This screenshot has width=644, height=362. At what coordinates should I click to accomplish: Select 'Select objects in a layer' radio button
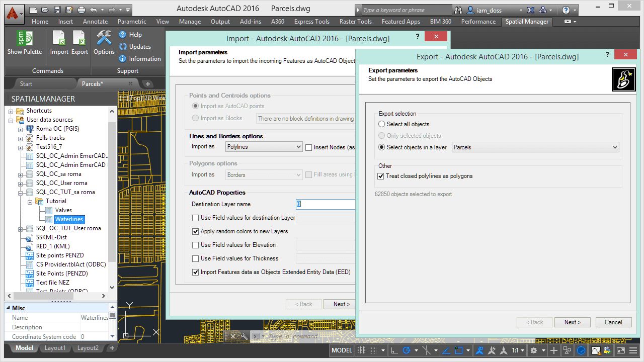click(x=382, y=147)
